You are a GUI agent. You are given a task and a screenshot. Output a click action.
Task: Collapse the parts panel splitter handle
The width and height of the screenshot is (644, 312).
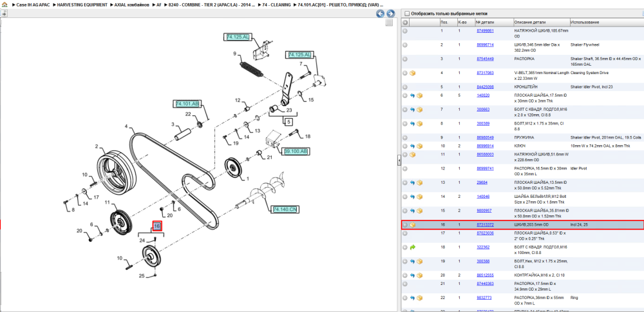(399, 161)
